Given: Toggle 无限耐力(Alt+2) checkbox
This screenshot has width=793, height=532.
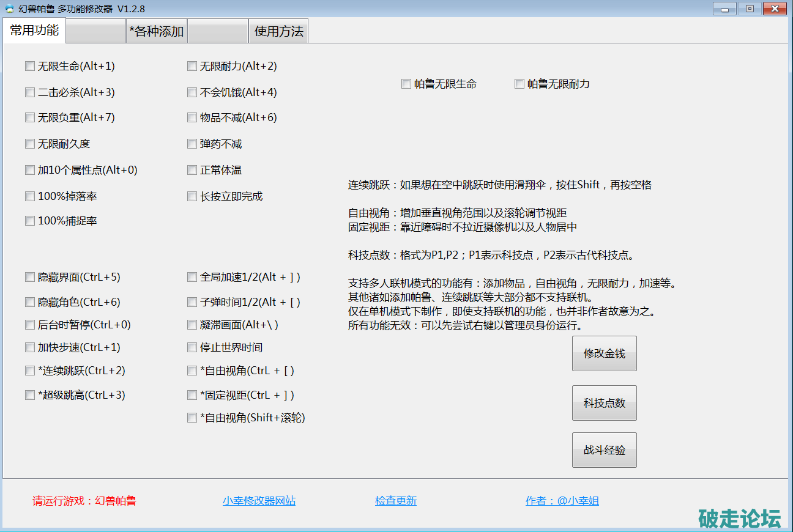Looking at the screenshot, I should pos(192,66).
